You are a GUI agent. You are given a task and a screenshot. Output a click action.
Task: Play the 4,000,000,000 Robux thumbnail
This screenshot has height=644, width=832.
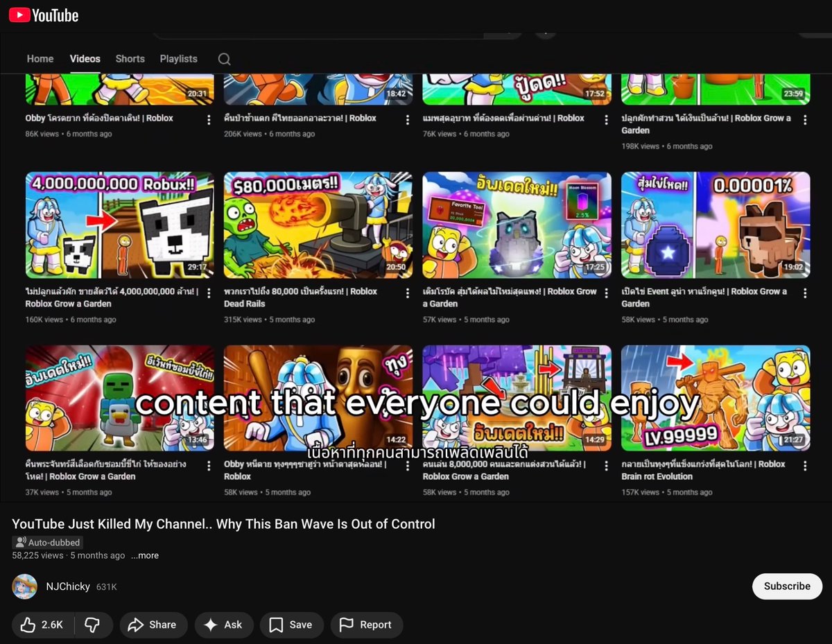(x=120, y=225)
